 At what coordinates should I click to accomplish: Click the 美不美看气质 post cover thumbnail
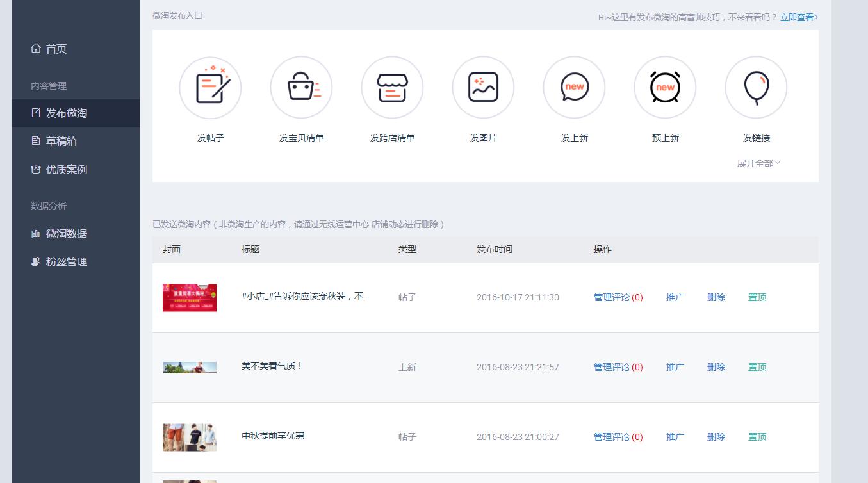click(190, 367)
